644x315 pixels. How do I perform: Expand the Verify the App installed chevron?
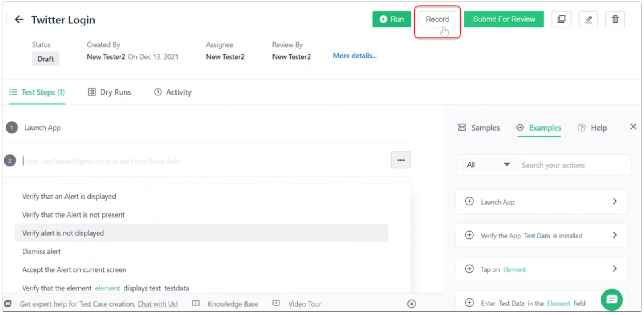click(x=615, y=235)
